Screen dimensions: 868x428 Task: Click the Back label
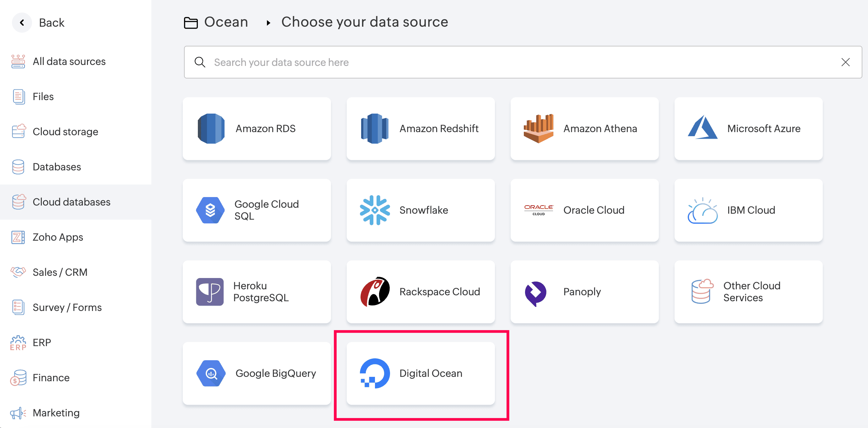coord(52,23)
